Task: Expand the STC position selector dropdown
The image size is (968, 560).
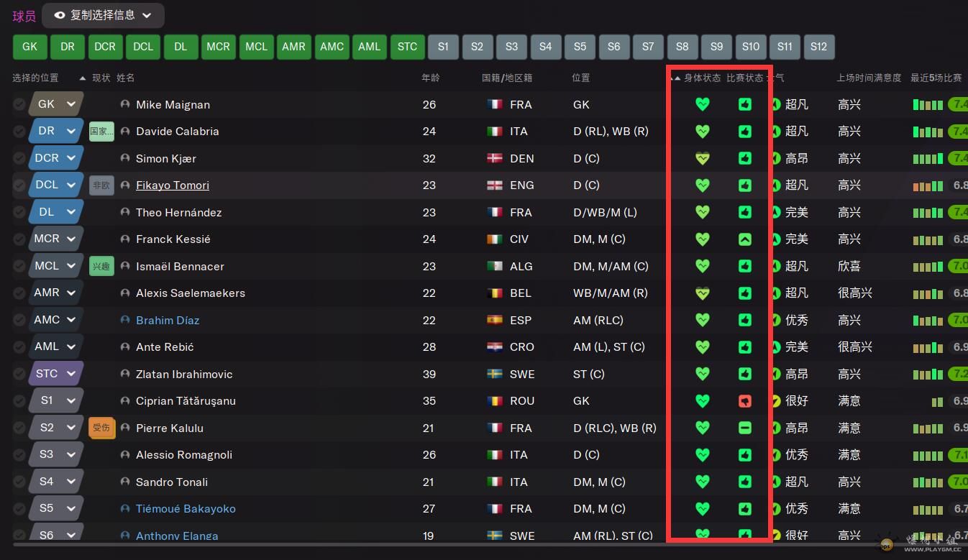Action: (71, 374)
